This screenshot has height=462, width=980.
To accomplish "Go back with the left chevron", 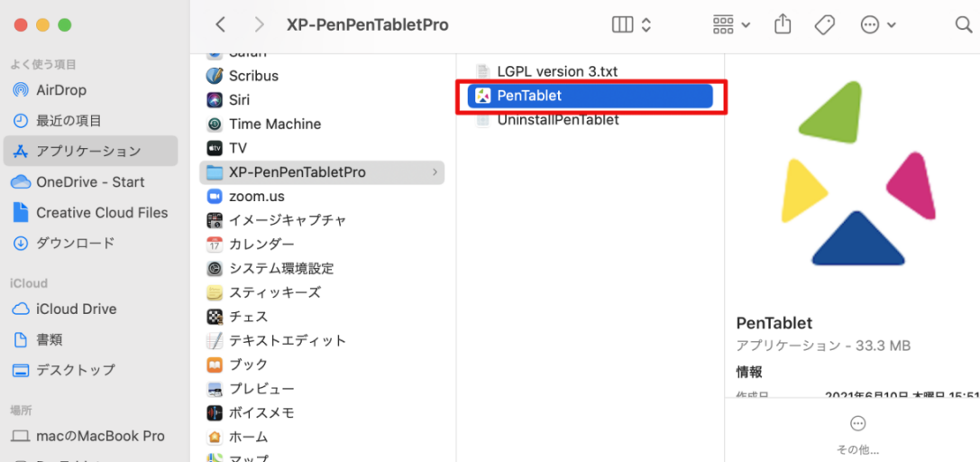I will click(219, 25).
